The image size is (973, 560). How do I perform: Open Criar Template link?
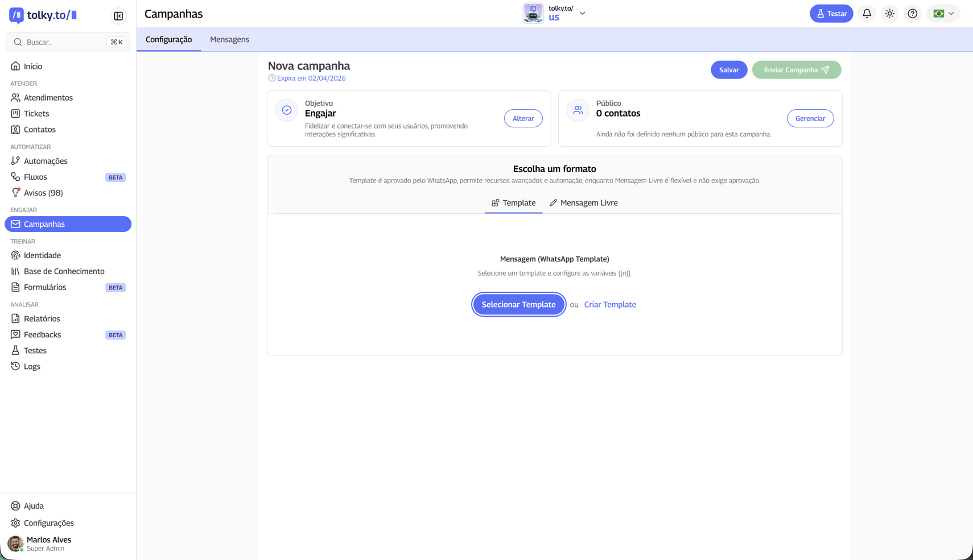pos(610,304)
